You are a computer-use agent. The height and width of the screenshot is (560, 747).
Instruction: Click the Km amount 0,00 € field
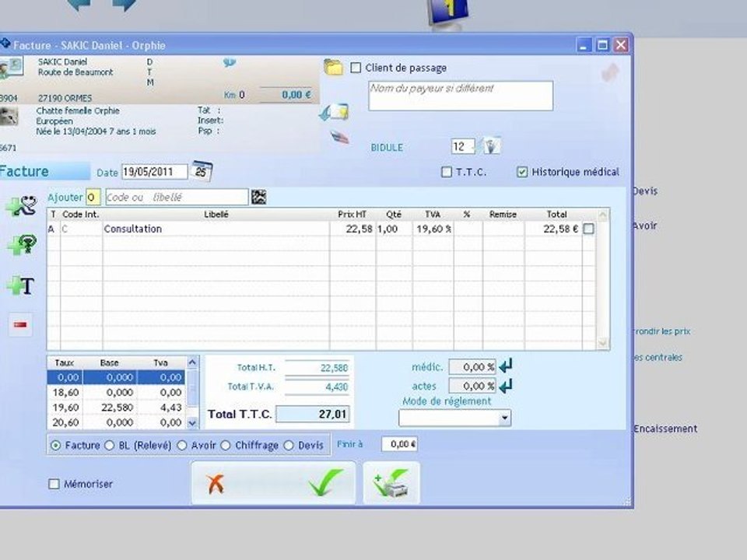coord(285,94)
